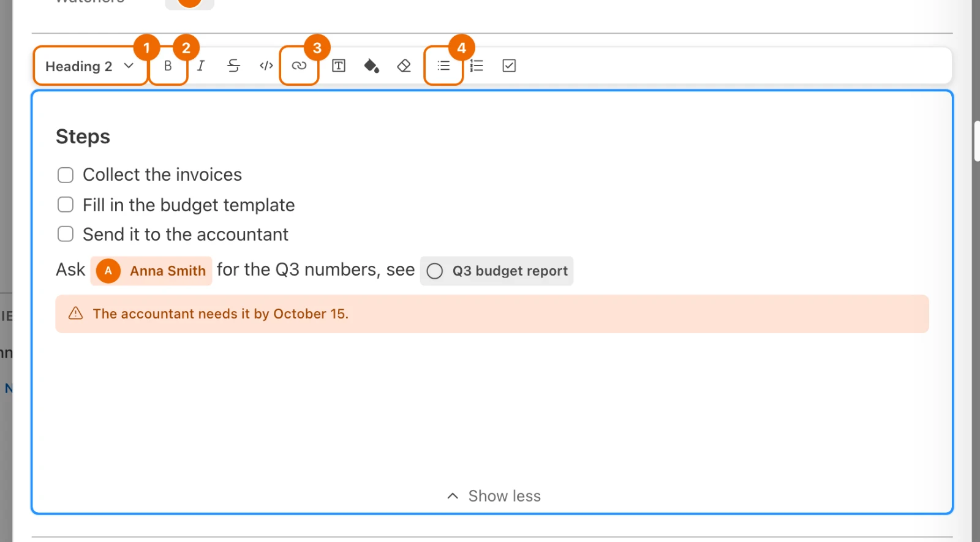Open the Heading 2 style dropdown
980x542 pixels.
click(90, 66)
